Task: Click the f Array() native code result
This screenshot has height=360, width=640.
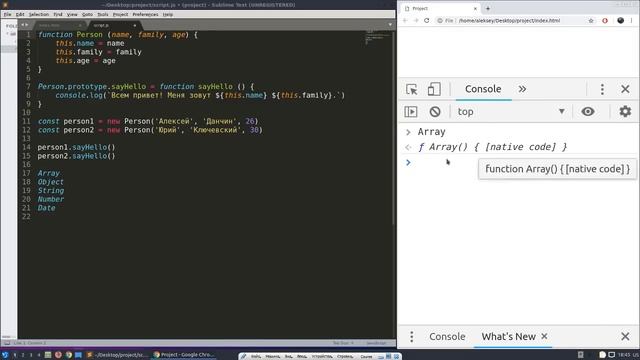Action: coord(493,147)
